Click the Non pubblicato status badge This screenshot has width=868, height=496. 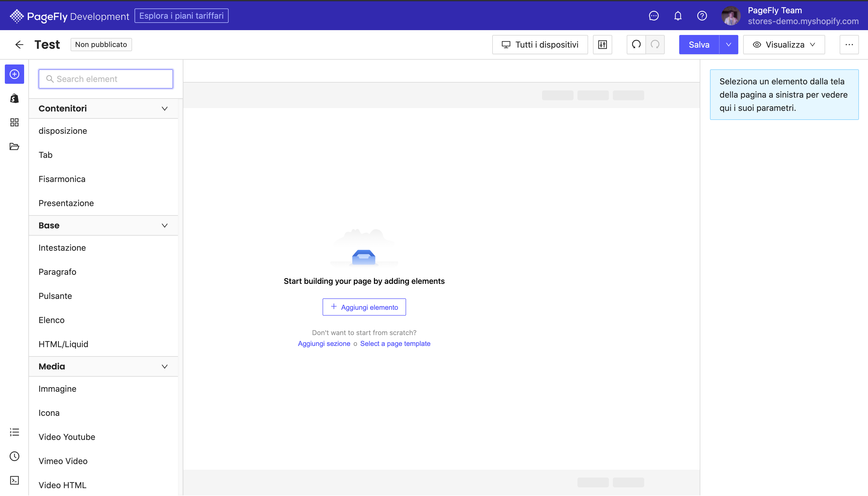pyautogui.click(x=101, y=45)
